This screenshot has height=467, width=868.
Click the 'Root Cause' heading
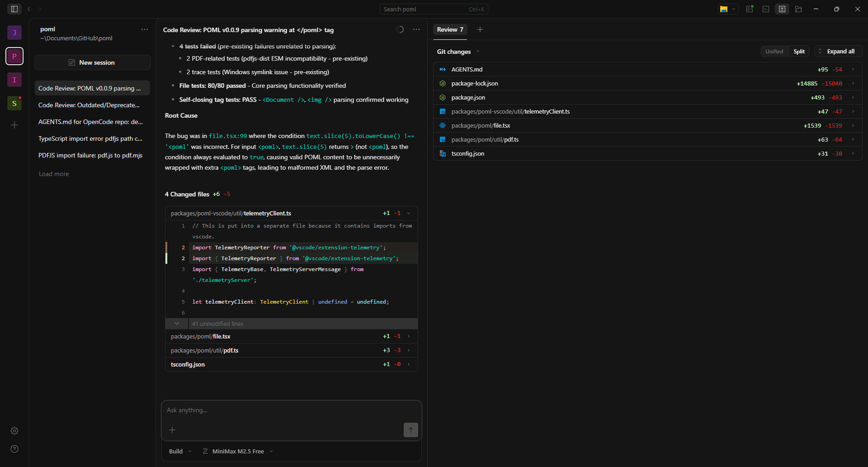tap(181, 115)
